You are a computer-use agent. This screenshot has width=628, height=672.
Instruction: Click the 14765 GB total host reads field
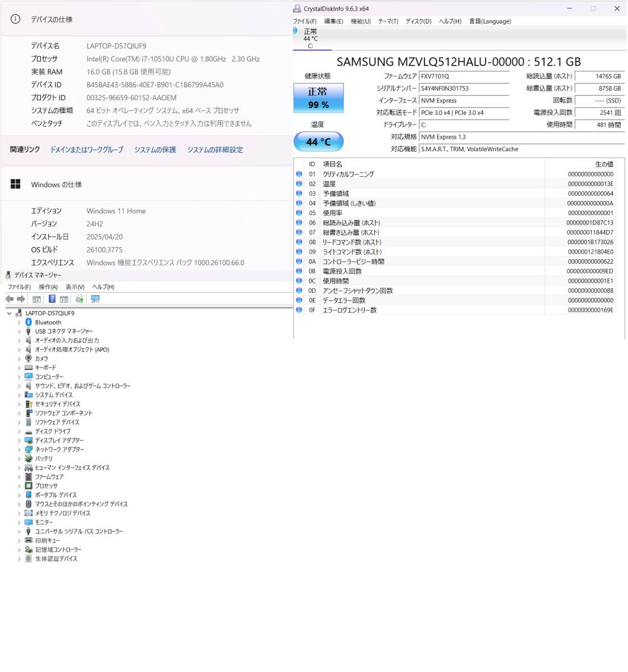(x=600, y=76)
